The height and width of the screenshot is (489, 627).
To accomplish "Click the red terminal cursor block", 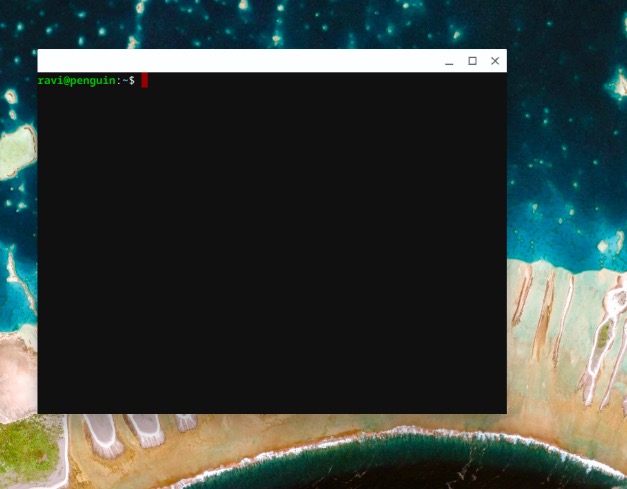I will pyautogui.click(x=145, y=80).
